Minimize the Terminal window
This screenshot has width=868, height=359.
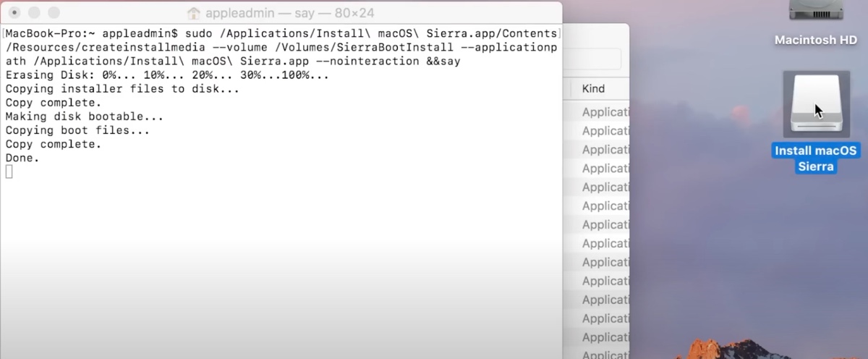click(x=33, y=13)
